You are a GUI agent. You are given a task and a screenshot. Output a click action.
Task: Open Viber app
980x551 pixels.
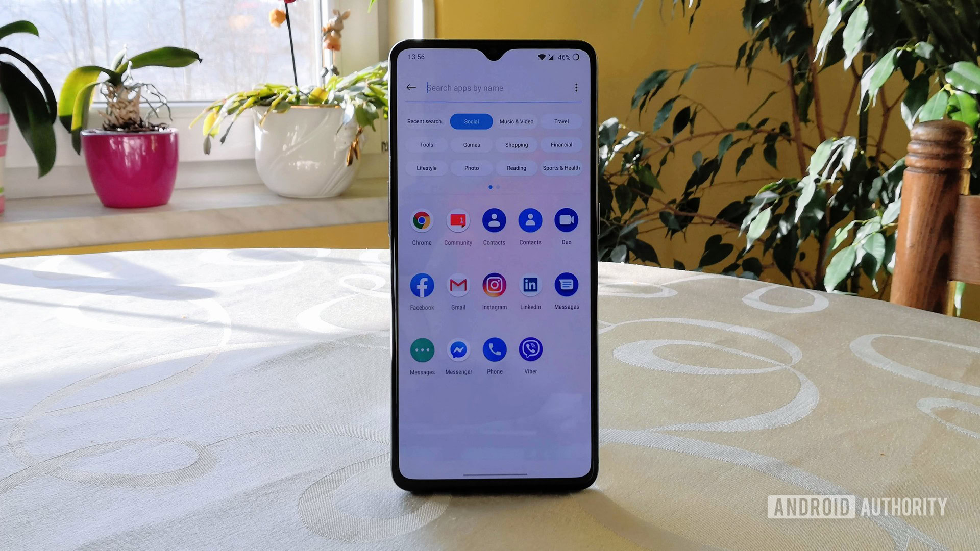530,350
